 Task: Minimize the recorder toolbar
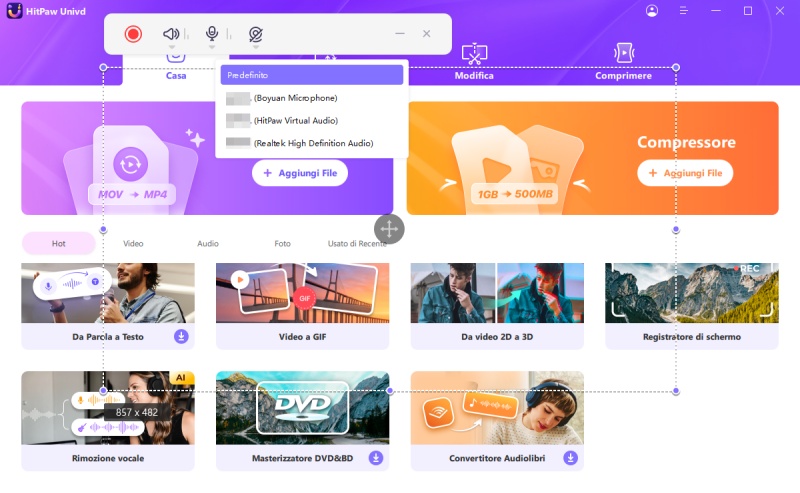point(400,34)
